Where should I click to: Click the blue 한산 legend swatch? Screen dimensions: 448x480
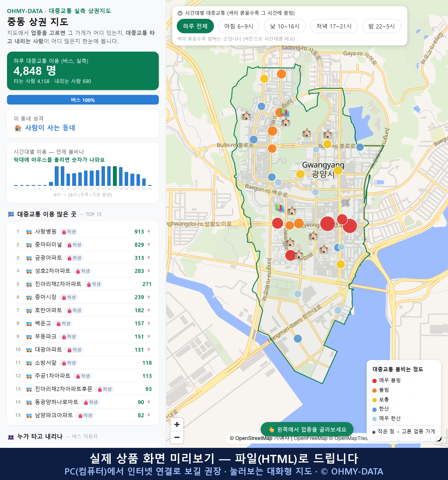[374, 410]
